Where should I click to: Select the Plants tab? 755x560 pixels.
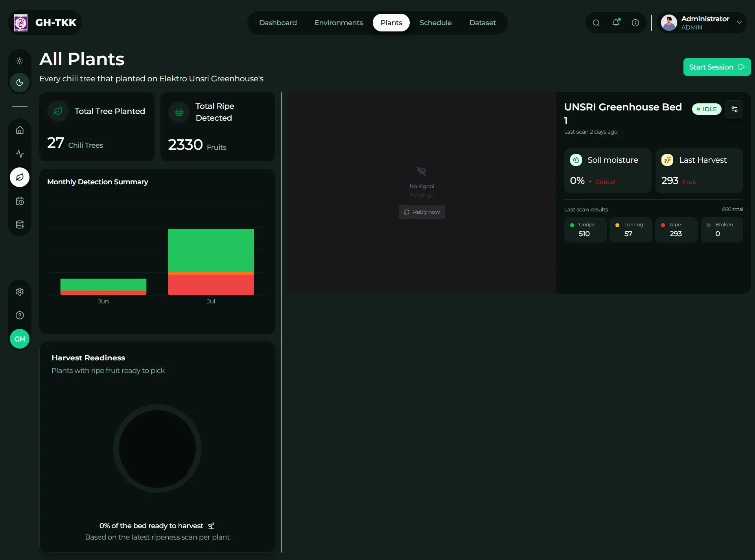(x=391, y=22)
